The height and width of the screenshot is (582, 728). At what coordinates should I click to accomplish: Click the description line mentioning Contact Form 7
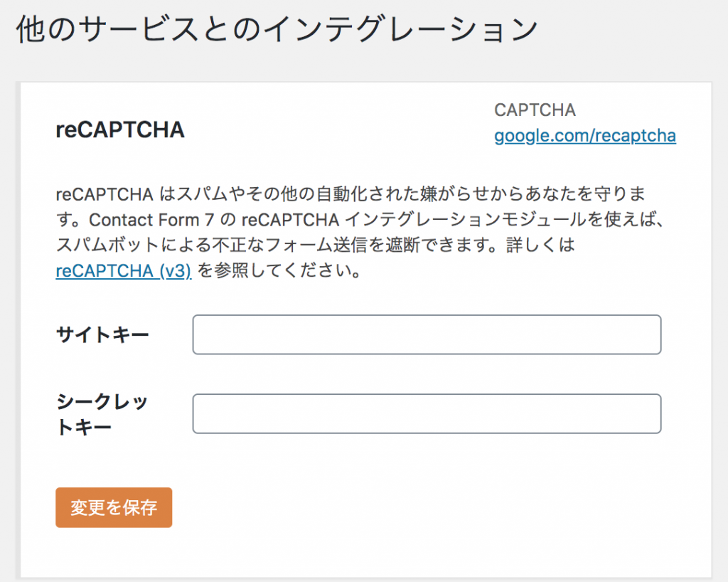coord(361,220)
